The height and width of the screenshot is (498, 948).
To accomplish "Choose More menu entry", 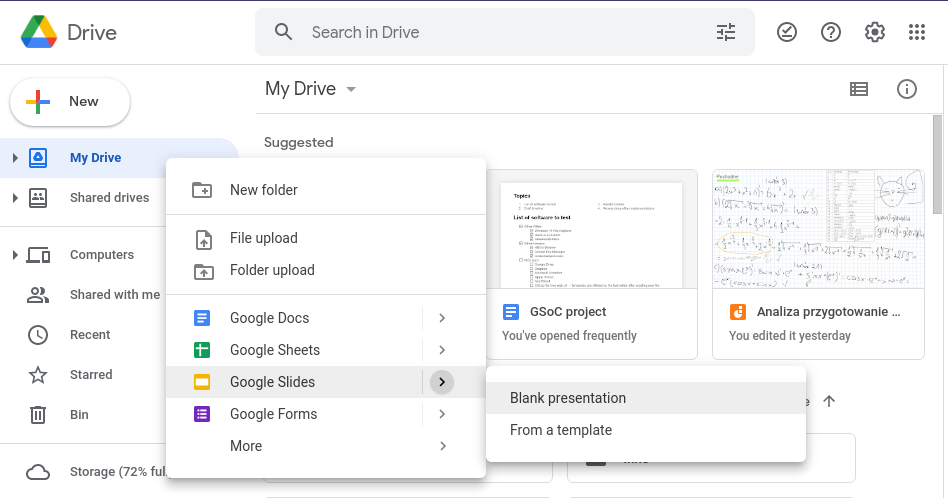I will point(326,446).
